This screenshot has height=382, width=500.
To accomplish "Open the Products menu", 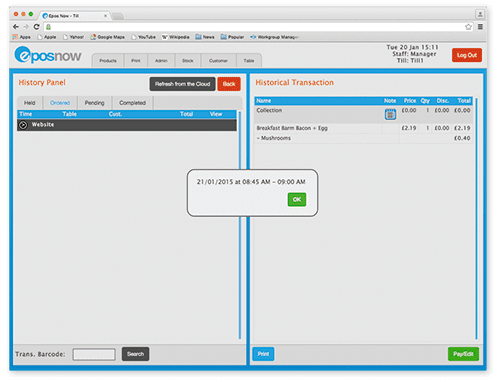I will tap(108, 61).
